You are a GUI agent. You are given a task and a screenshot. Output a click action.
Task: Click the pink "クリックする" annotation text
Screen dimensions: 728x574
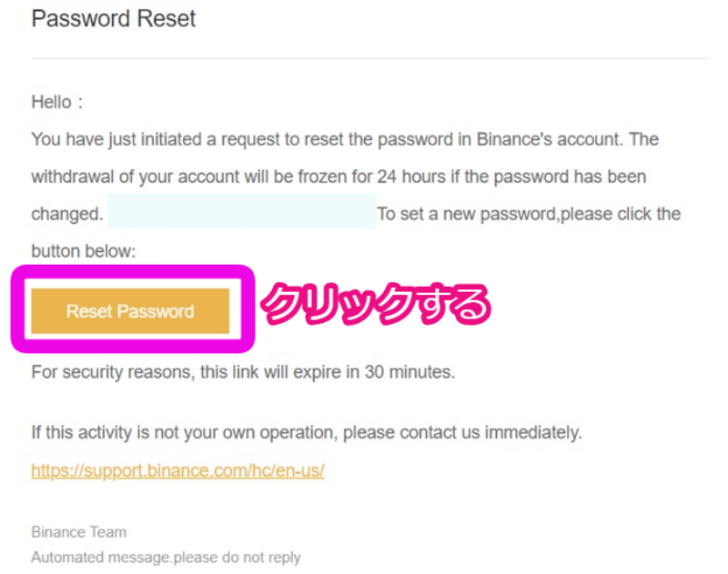(376, 306)
